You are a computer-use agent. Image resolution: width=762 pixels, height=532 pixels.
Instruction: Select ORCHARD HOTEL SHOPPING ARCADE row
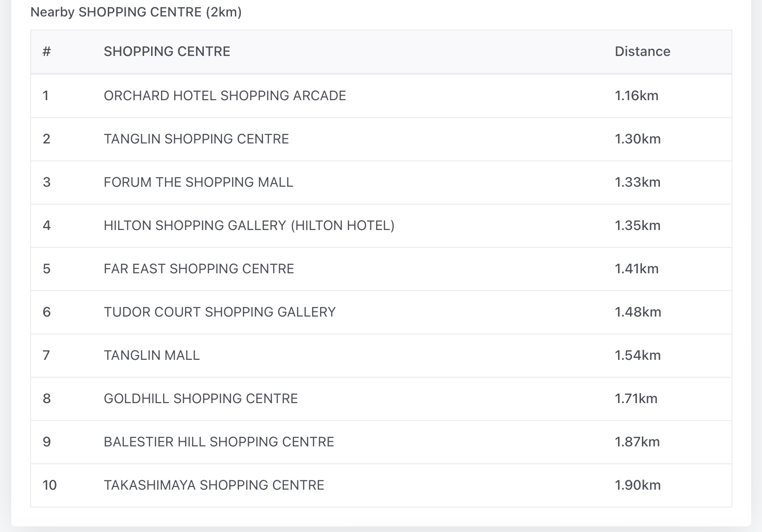225,95
